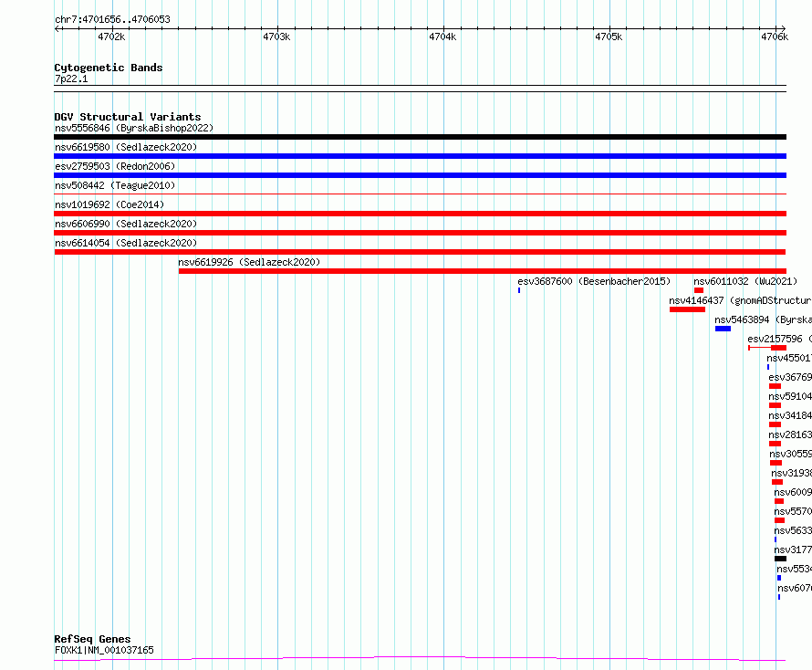This screenshot has height=670, width=812.
Task: Open variant esv2759503 (Redon2006) label
Action: click(x=115, y=166)
